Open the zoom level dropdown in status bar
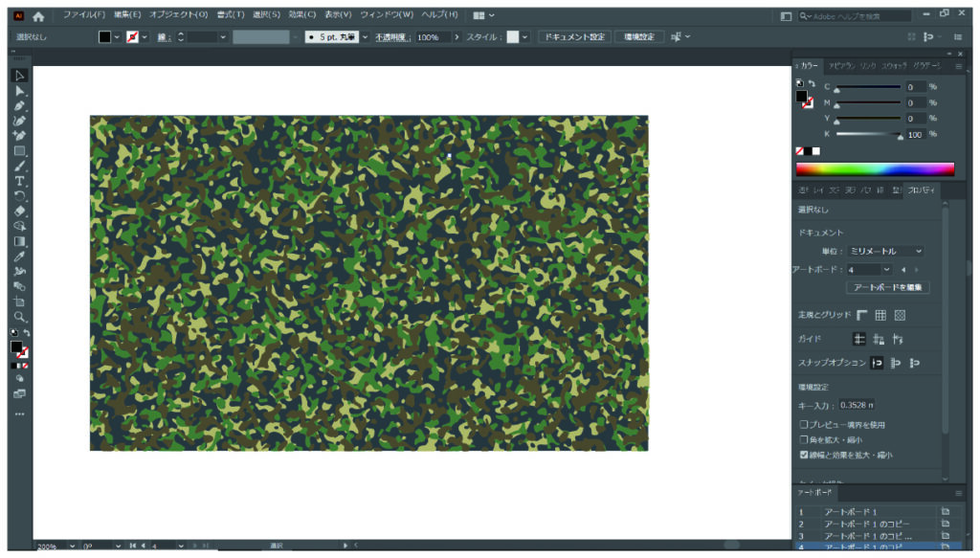980x558 pixels. (x=73, y=547)
